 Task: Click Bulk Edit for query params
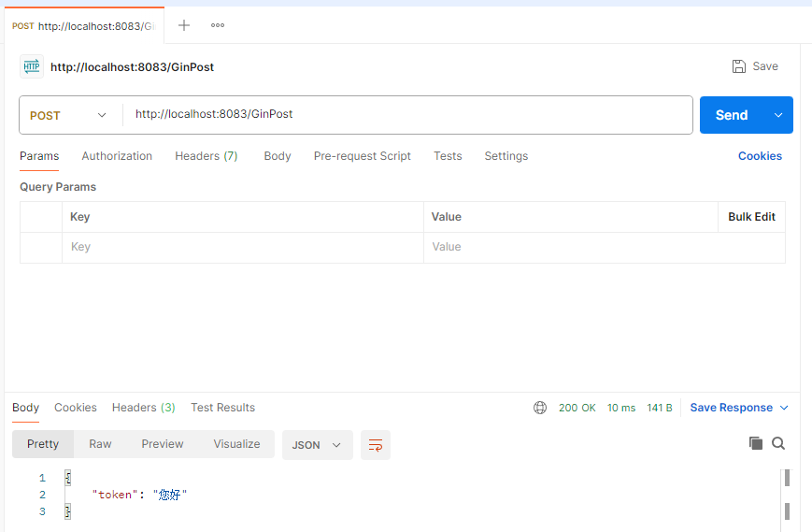pos(751,217)
